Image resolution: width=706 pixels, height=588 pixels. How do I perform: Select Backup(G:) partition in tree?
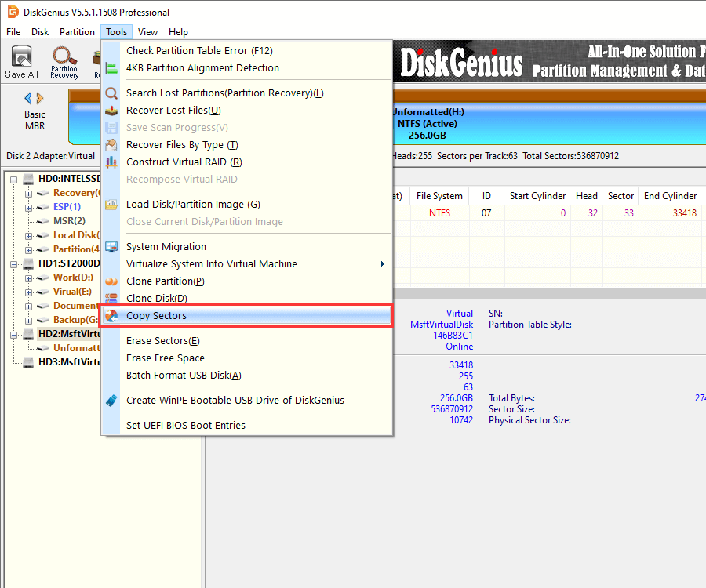(x=76, y=320)
